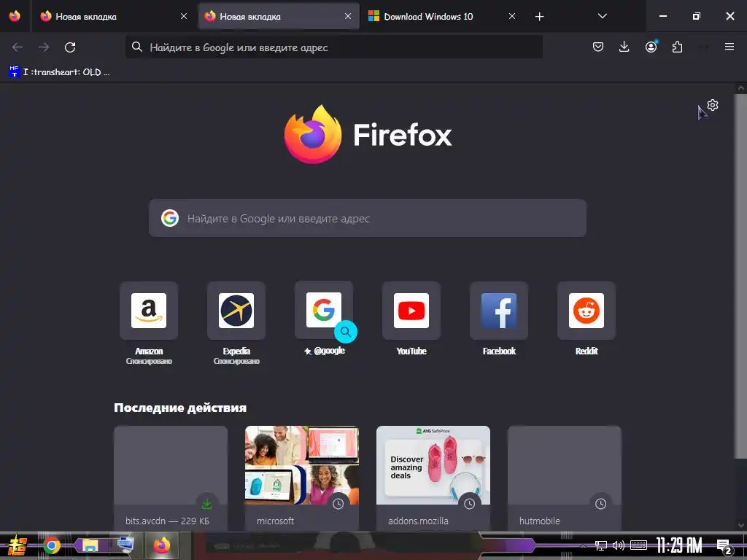Click the Последние действия heading
This screenshot has height=560, width=747.
(x=180, y=408)
